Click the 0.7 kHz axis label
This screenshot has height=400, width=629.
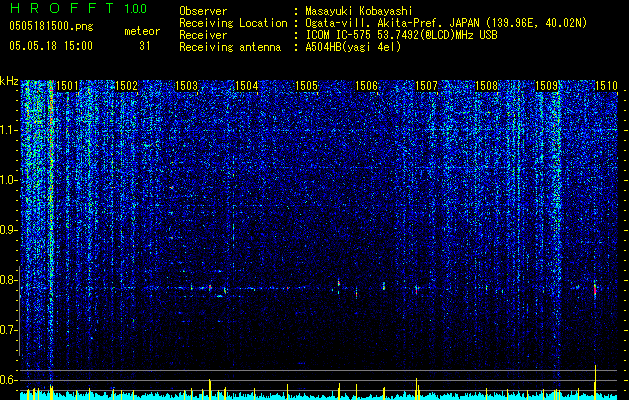[9, 330]
